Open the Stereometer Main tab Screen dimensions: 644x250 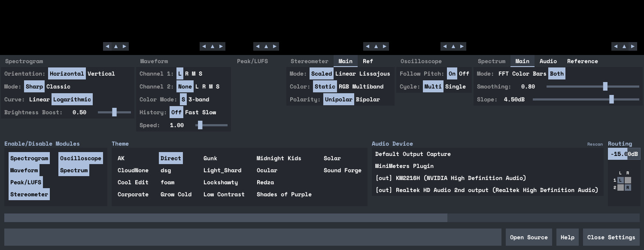[346, 61]
